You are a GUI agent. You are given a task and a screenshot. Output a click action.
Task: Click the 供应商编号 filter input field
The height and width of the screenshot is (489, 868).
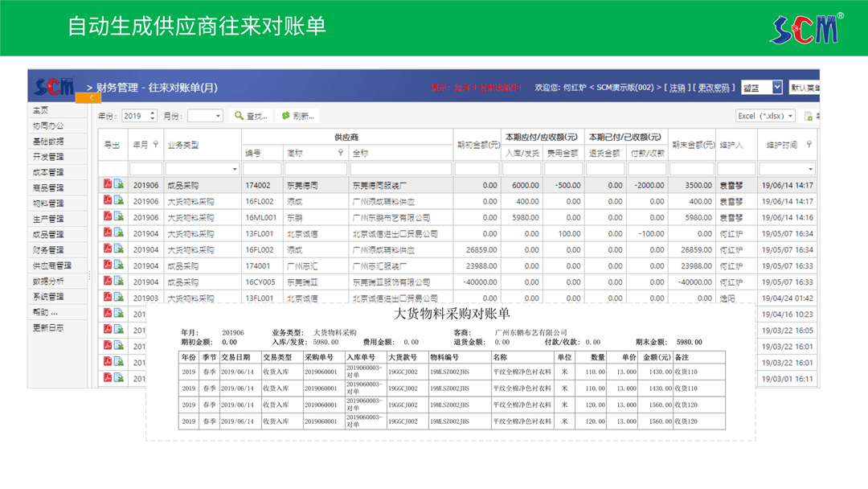[x=262, y=170]
